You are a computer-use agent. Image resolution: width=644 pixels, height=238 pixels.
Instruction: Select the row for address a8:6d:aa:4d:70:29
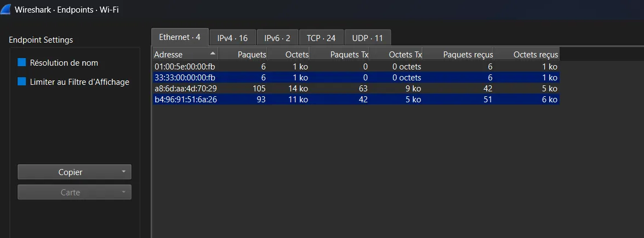point(186,89)
